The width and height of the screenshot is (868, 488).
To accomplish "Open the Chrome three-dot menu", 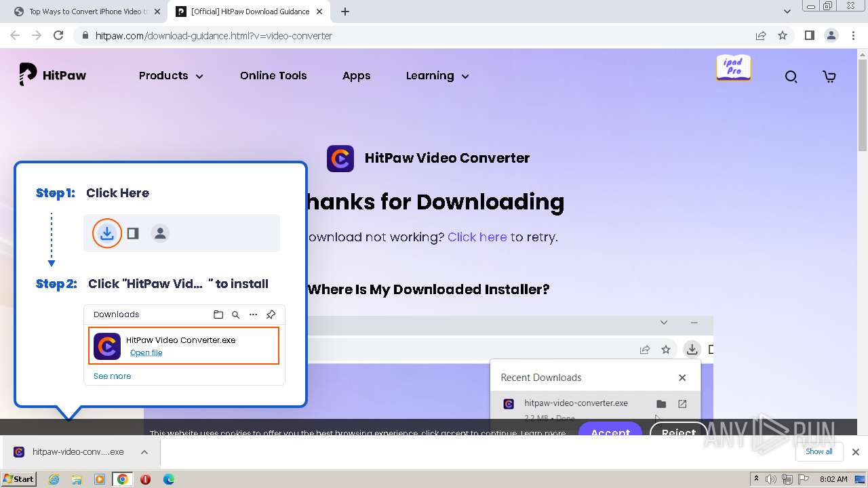I will tap(852, 35).
